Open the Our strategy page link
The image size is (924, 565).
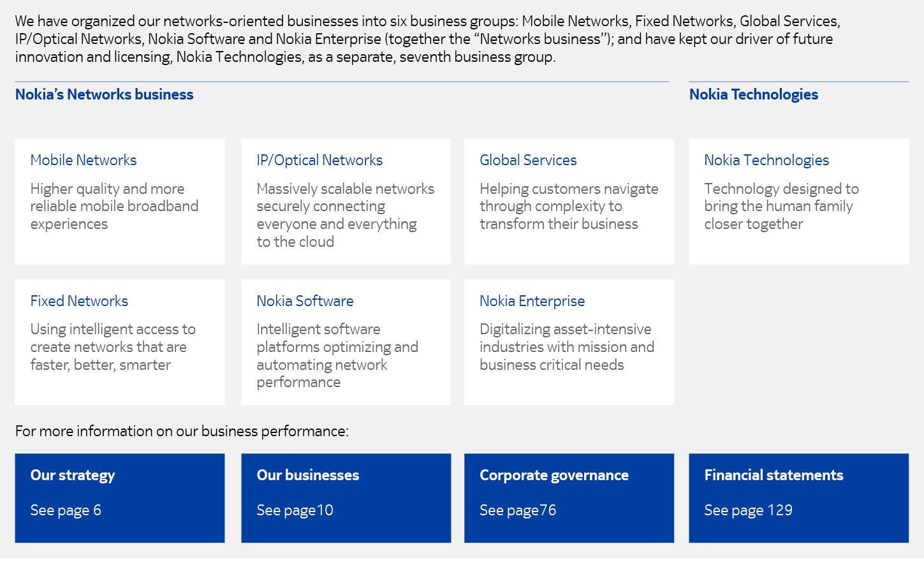coord(73,476)
